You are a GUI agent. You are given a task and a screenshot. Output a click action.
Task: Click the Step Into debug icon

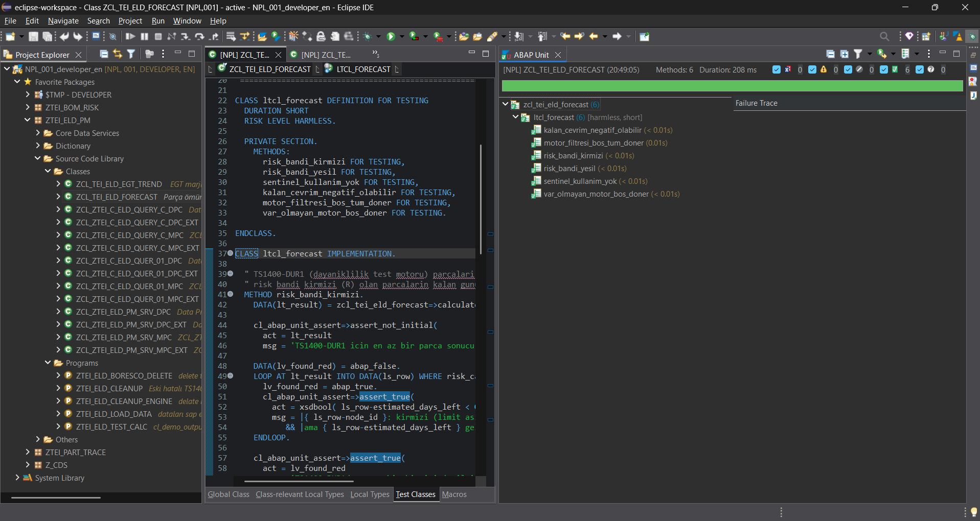click(x=186, y=36)
